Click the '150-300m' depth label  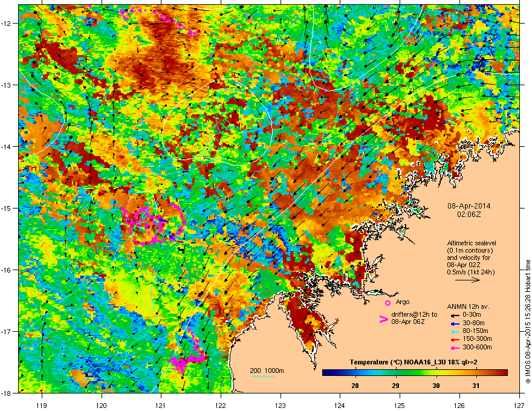click(x=477, y=338)
